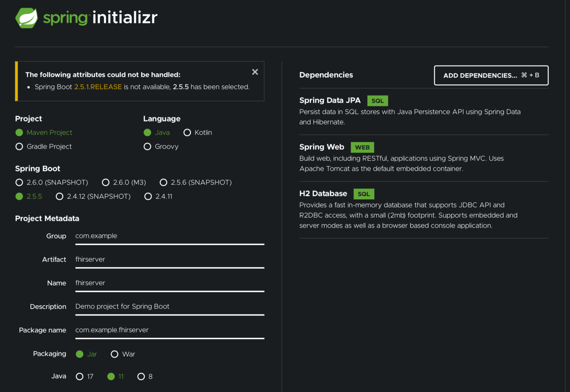Viewport: 570px width, 392px height.
Task: Click the Project Metadata heading
Action: pyautogui.click(x=47, y=219)
